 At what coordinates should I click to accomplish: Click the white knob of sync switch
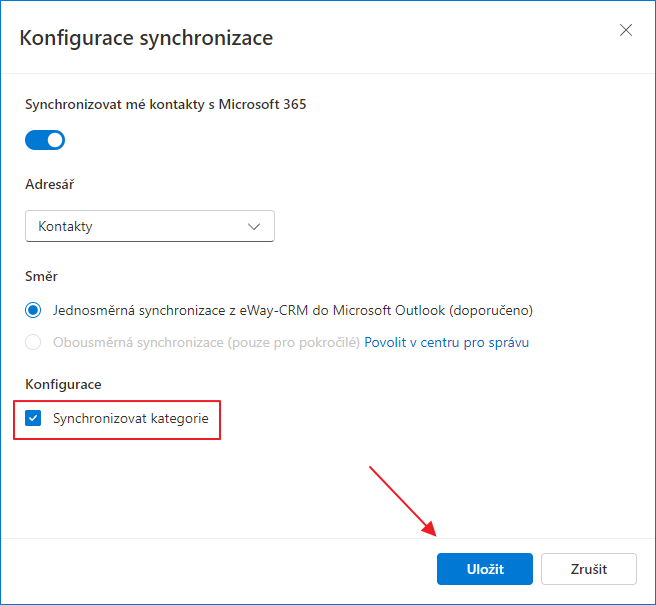coord(55,140)
